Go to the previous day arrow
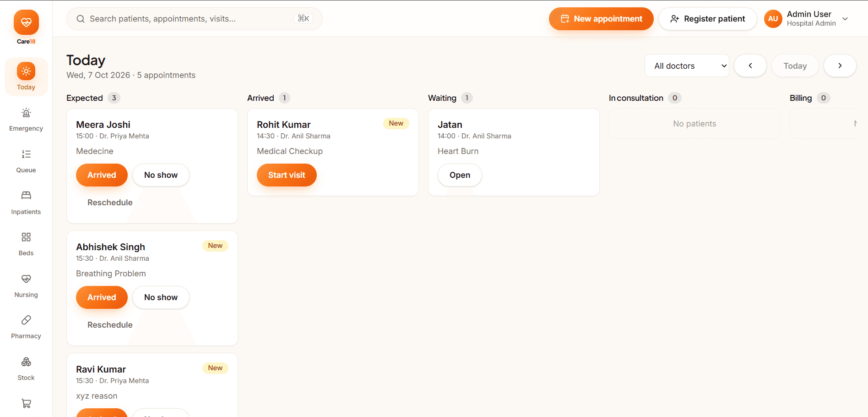The width and height of the screenshot is (868, 417). 750,66
